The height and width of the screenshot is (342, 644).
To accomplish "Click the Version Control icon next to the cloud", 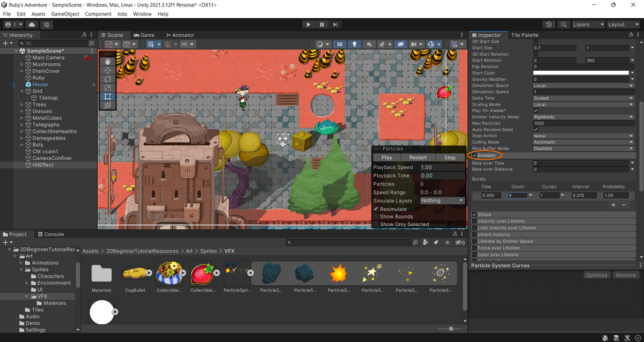I will pos(47,25).
